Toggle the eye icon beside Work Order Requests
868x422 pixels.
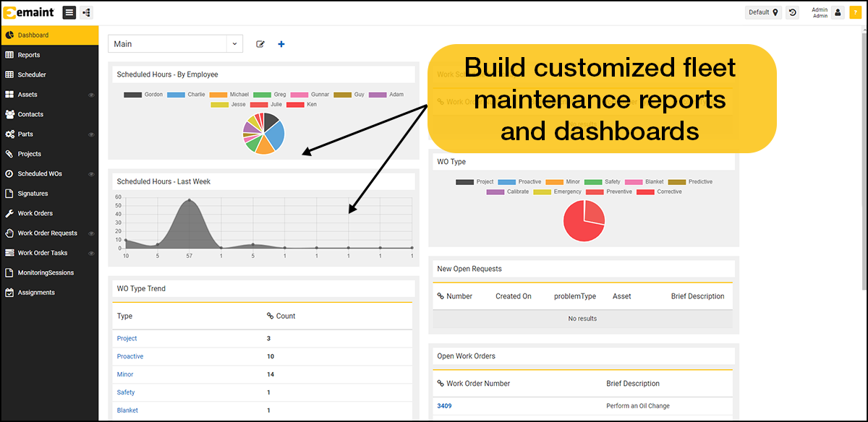pyautogui.click(x=91, y=233)
